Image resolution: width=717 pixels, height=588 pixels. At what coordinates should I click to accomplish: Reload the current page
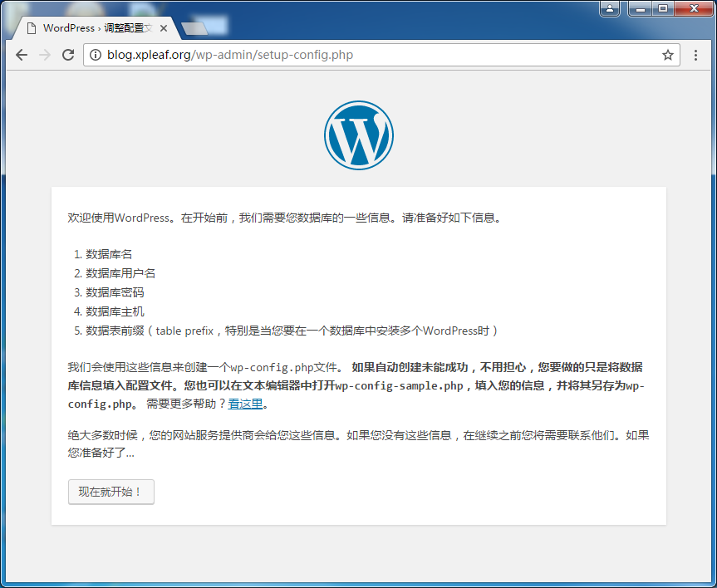click(x=68, y=55)
